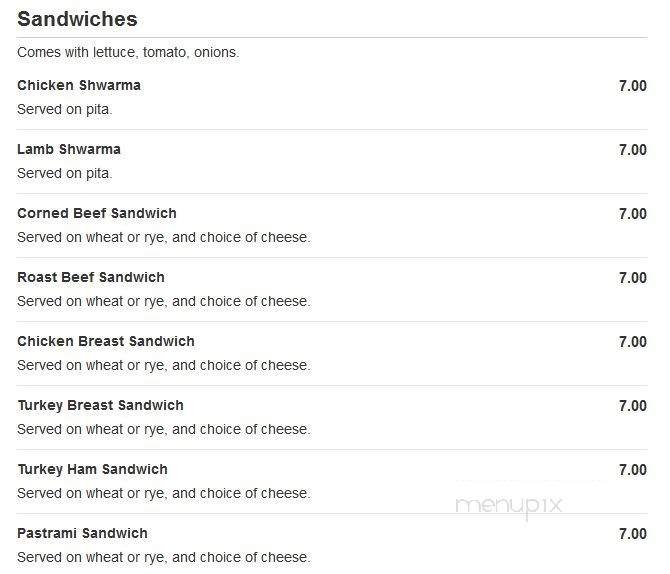Screen dimensions: 670x574
Task: Select the Corned Beef Sandwich price
Action: click(632, 214)
